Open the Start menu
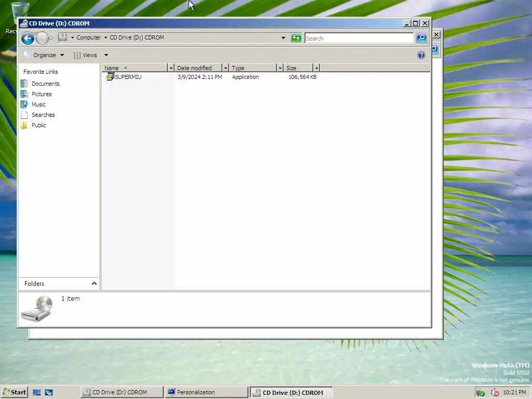532x399 pixels. coord(14,392)
